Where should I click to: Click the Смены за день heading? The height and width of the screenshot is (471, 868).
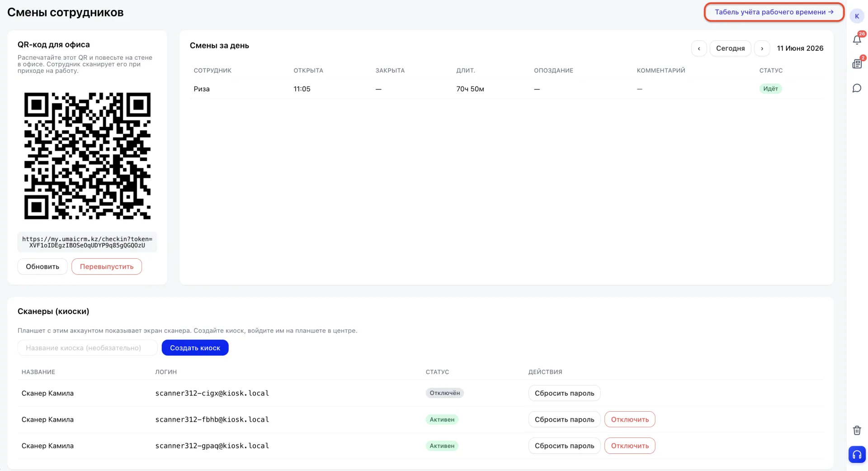pyautogui.click(x=219, y=45)
